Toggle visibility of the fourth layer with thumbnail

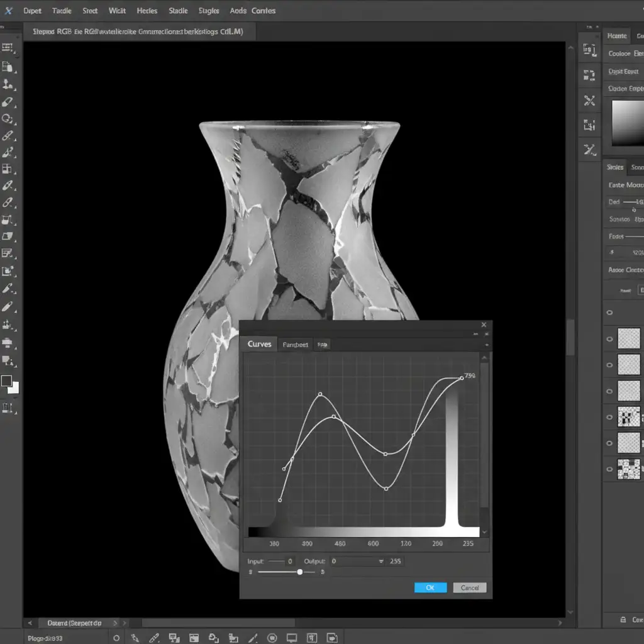(x=609, y=417)
